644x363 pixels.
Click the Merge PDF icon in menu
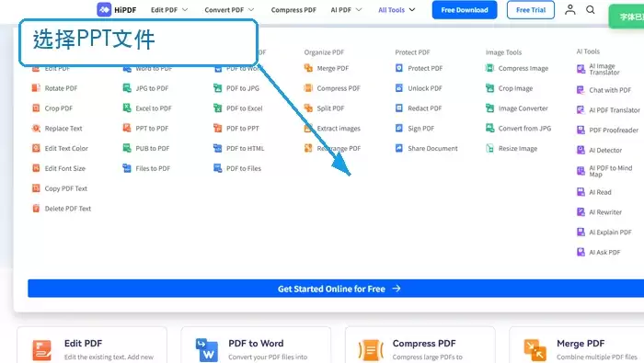point(308,68)
